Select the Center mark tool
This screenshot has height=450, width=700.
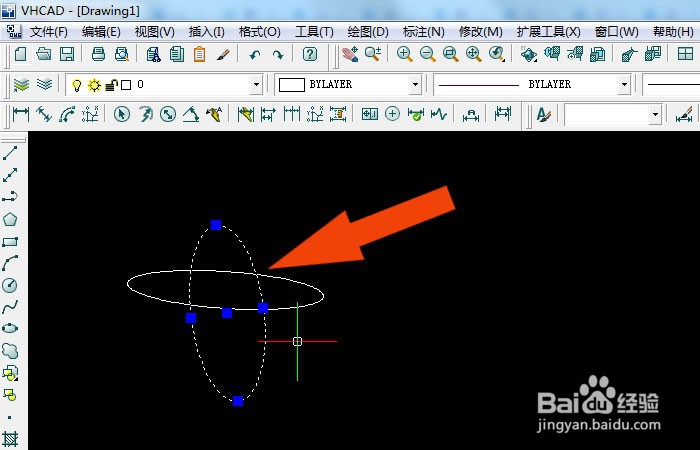pos(392,114)
